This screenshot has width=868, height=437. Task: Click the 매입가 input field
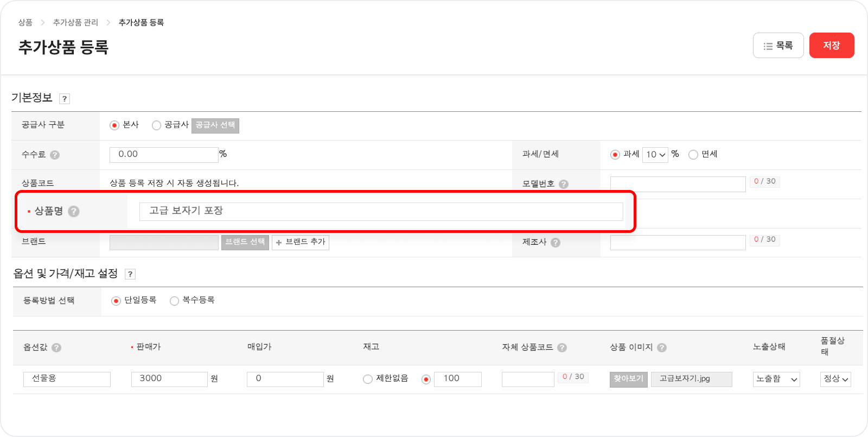coord(285,379)
